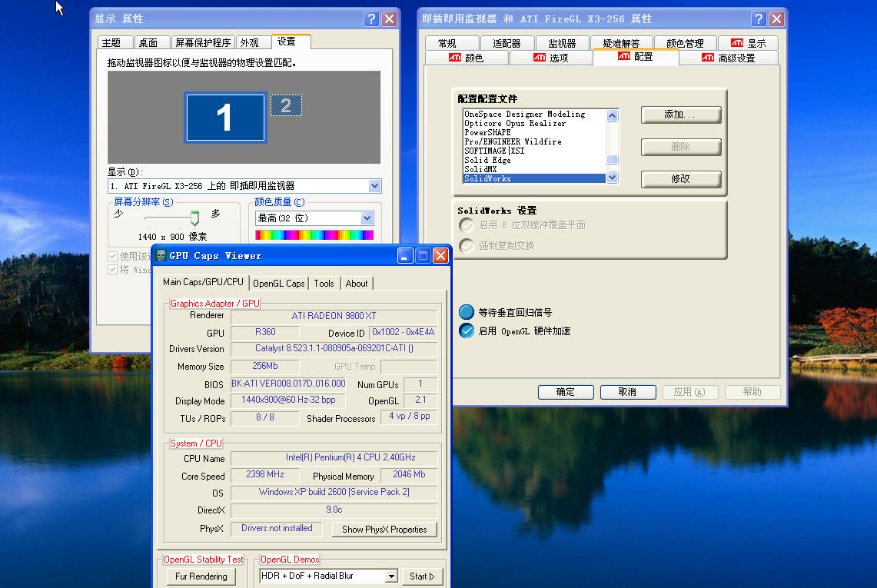This screenshot has width=877, height=588.
Task: Toggle 启用 OpenGL 硬件加速 option
Action: [x=466, y=331]
